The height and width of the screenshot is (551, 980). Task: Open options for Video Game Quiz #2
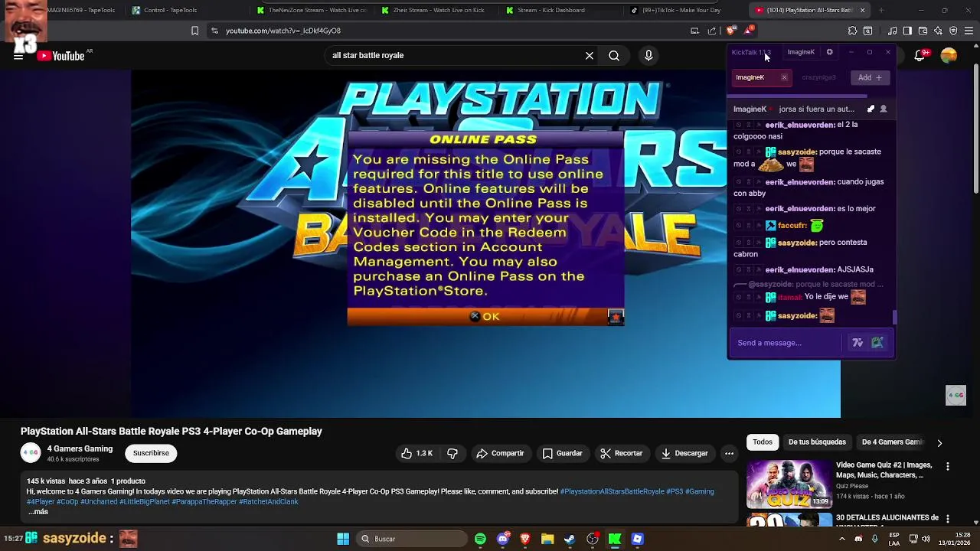coord(948,467)
